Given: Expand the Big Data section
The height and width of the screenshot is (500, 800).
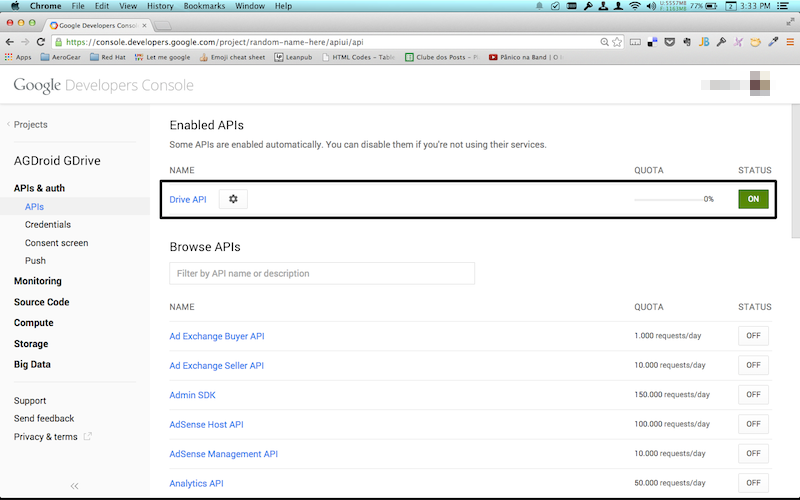Looking at the screenshot, I should 32,364.
